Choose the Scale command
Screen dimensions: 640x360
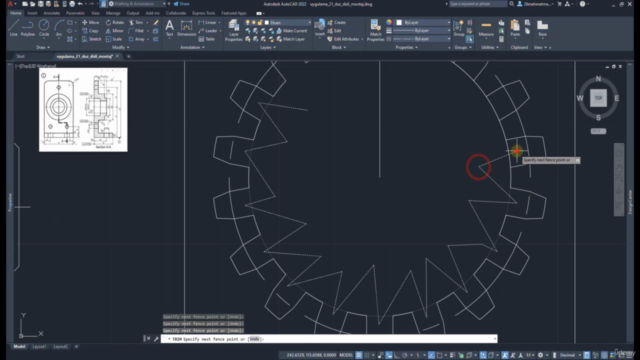(x=114, y=39)
